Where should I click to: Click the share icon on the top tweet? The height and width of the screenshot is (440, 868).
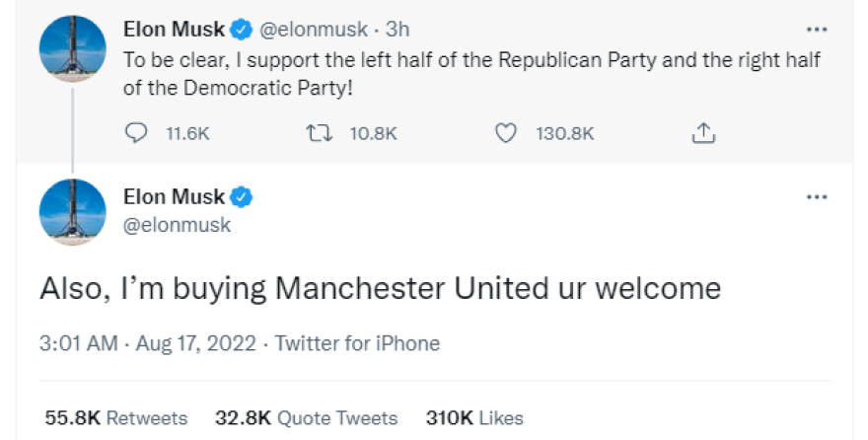[703, 133]
